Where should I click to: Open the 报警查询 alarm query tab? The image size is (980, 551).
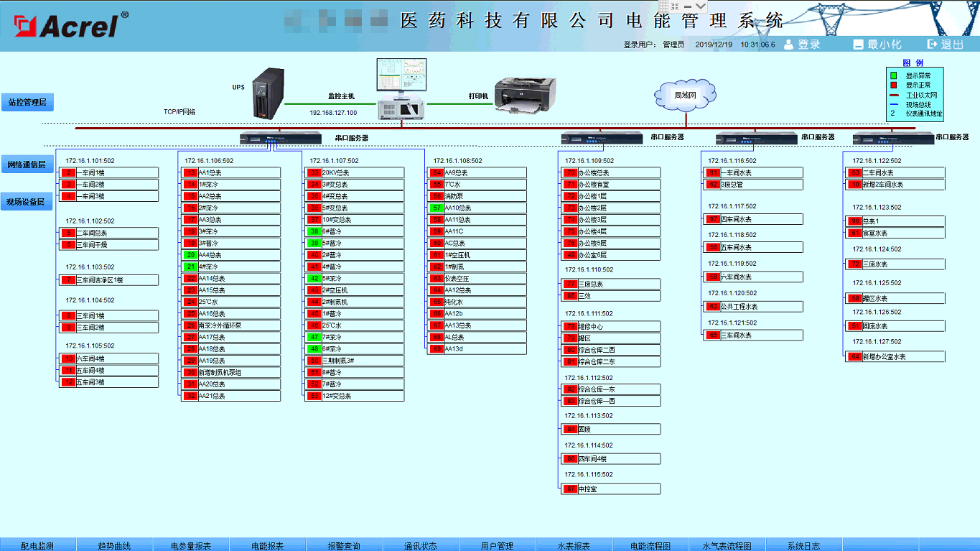pyautogui.click(x=344, y=545)
